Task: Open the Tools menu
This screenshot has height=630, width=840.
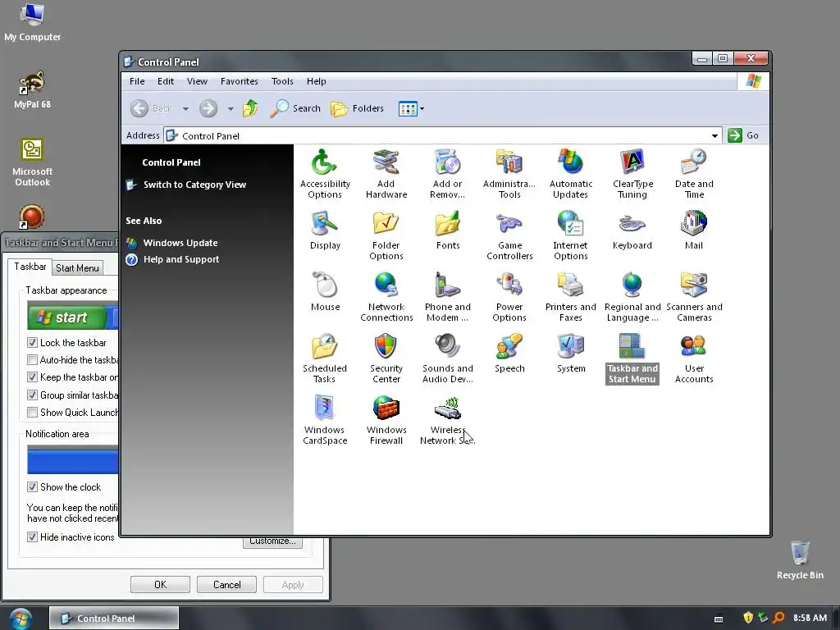Action: click(x=282, y=81)
